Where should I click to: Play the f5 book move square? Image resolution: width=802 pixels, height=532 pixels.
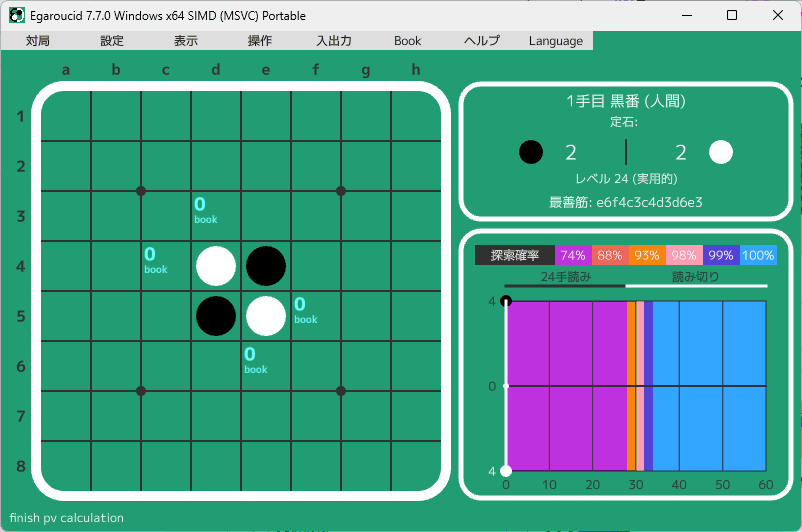(x=316, y=315)
